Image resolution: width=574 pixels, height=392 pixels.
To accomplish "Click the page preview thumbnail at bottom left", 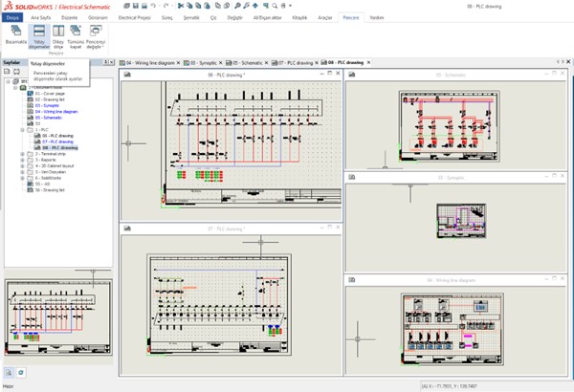I will pos(57,317).
